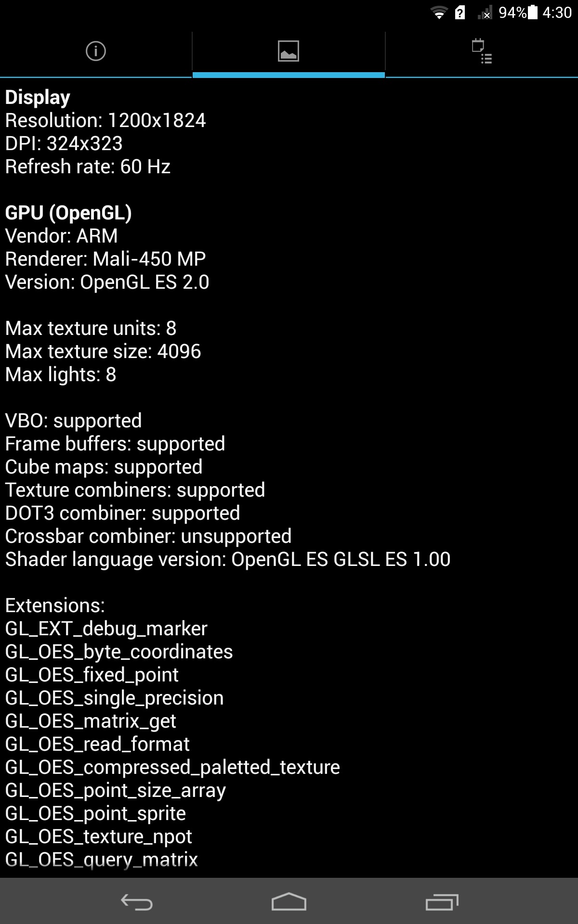This screenshot has width=578, height=924.
Task: Open recent apps from navigation bar
Action: coord(442,902)
